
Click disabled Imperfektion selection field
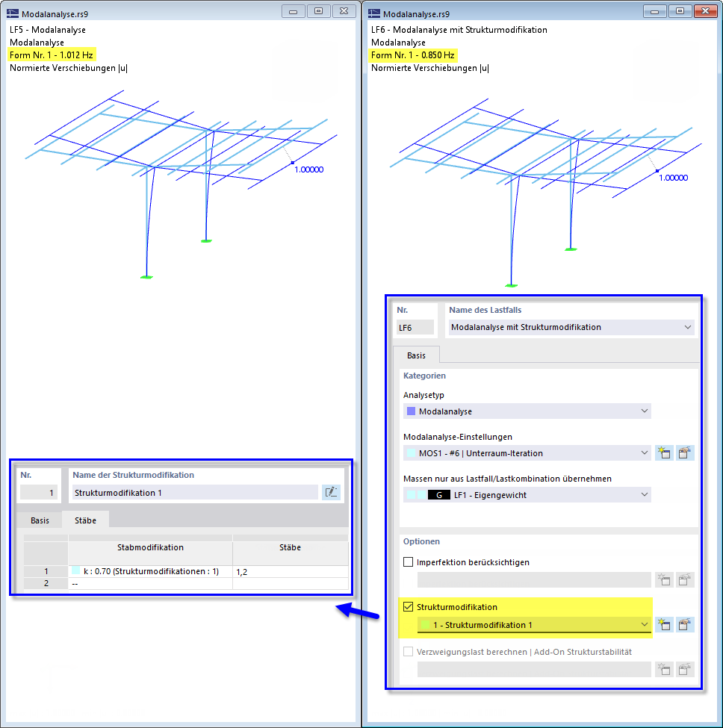[534, 580]
